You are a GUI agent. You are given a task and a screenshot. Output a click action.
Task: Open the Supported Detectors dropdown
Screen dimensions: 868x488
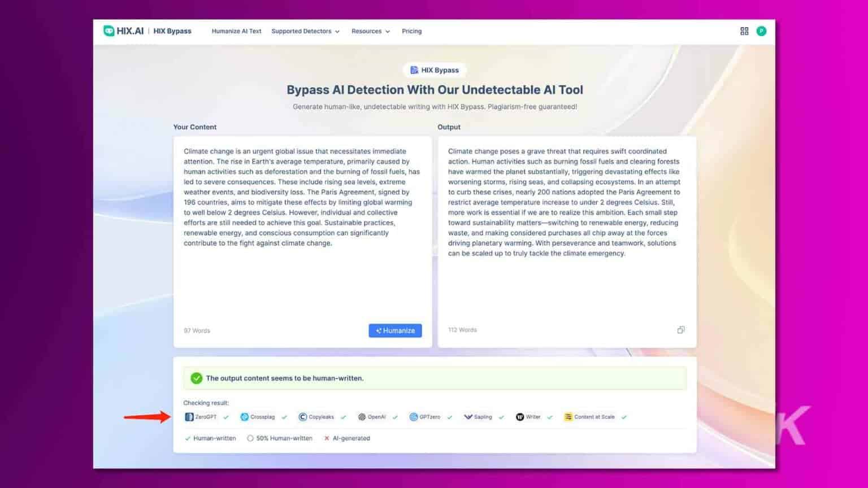tap(302, 31)
